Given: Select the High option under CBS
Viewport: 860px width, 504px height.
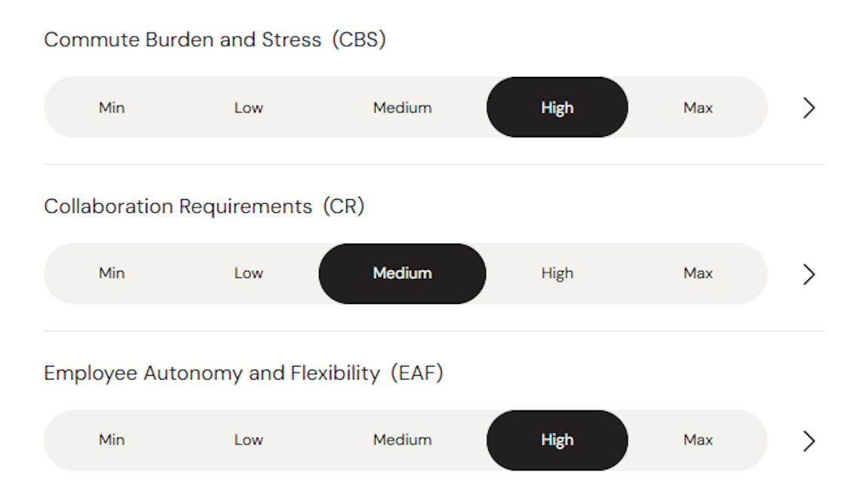Looking at the screenshot, I should 557,108.
